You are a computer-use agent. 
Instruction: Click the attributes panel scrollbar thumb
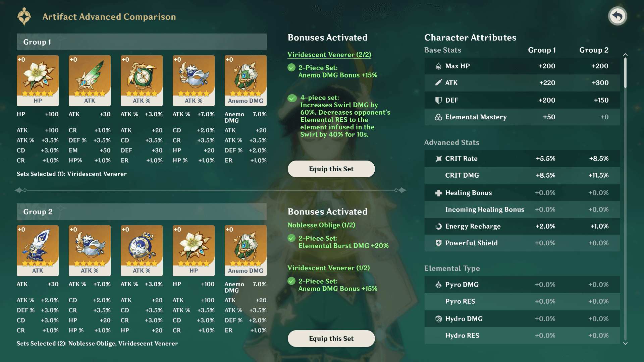coord(625,73)
